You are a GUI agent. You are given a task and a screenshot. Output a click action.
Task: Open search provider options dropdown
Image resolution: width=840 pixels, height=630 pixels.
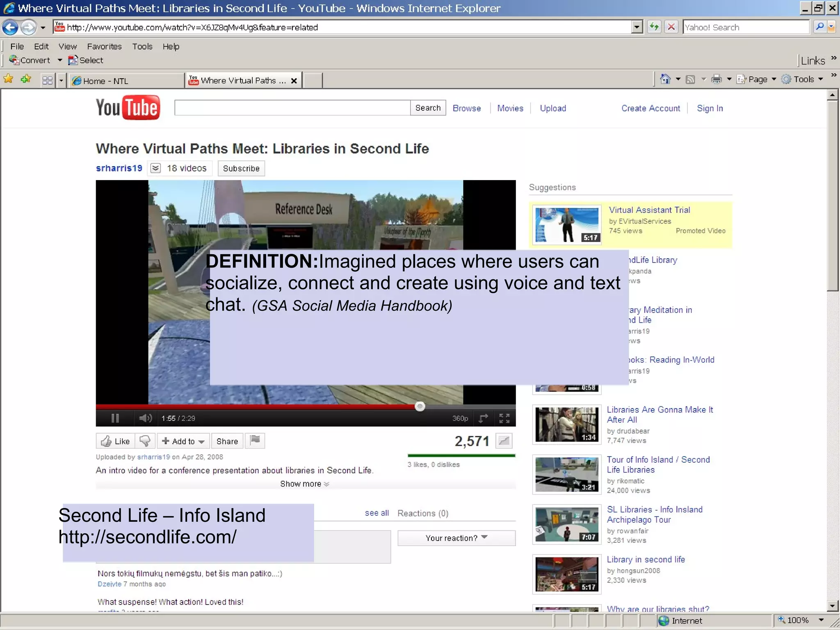click(x=831, y=27)
